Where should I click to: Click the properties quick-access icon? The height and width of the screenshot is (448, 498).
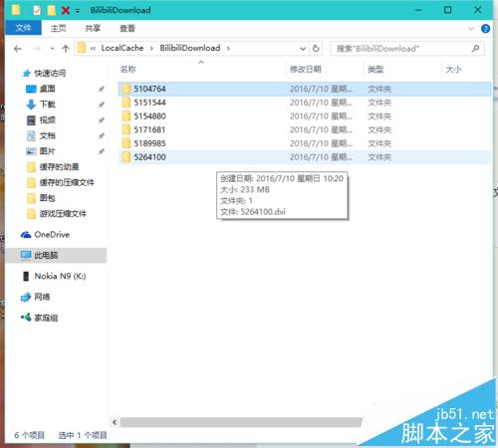37,10
